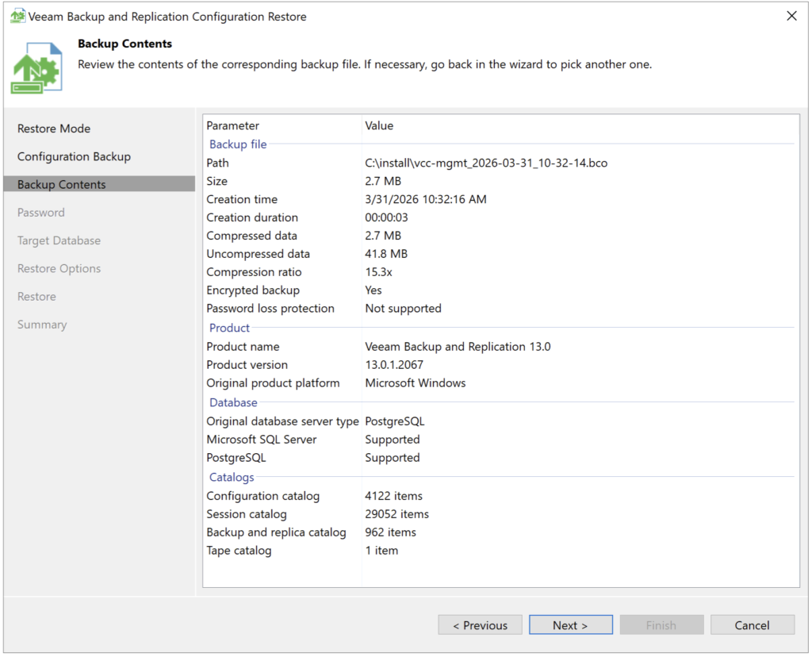Select the Compression ratio value 15.3x

point(378,271)
